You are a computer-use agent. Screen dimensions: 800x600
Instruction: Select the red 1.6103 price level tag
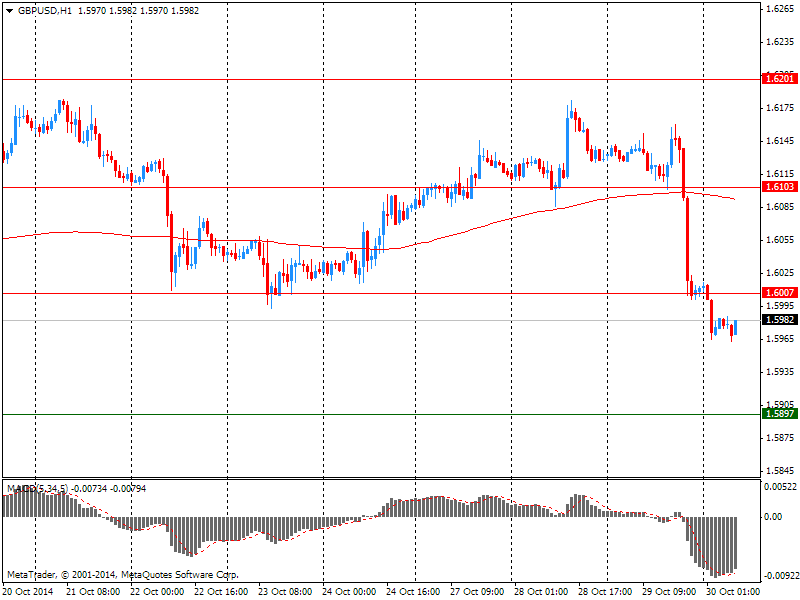pyautogui.click(x=780, y=187)
